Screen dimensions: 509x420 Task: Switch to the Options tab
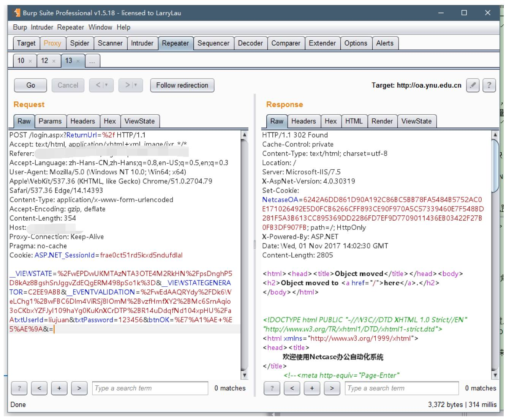click(x=356, y=43)
